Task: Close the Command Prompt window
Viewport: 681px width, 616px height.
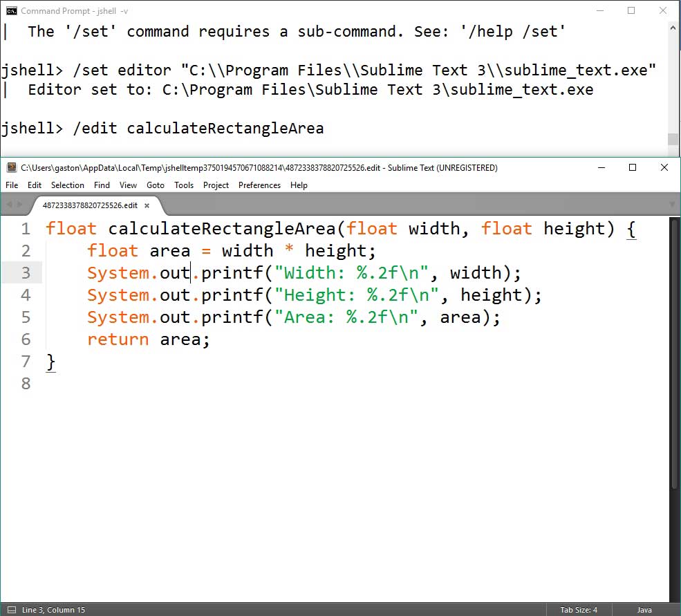Action: 663,11
